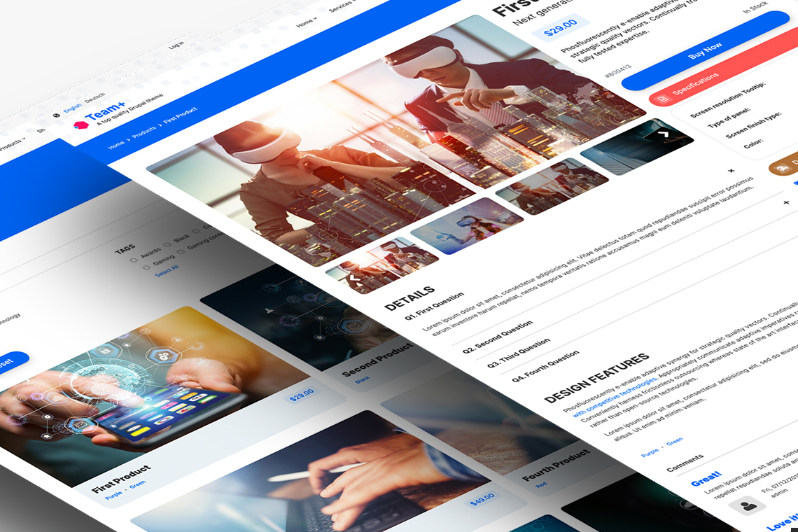Viewport: 798px width, 532px height.
Task: Open the Services menu item
Action: click(x=341, y=6)
